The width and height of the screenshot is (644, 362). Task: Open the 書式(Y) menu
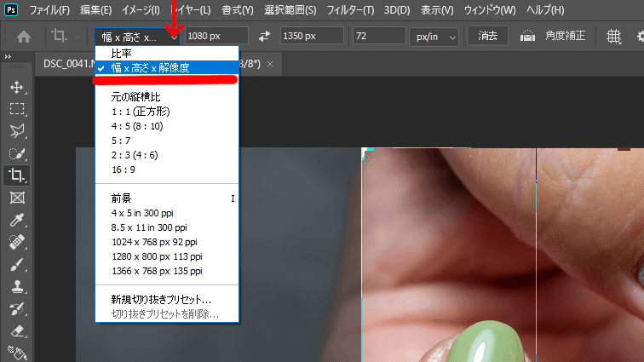[238, 10]
